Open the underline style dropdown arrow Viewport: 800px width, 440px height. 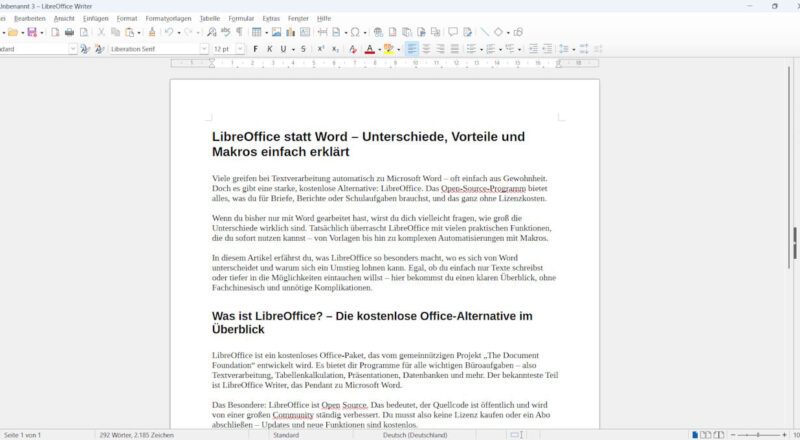(293, 50)
